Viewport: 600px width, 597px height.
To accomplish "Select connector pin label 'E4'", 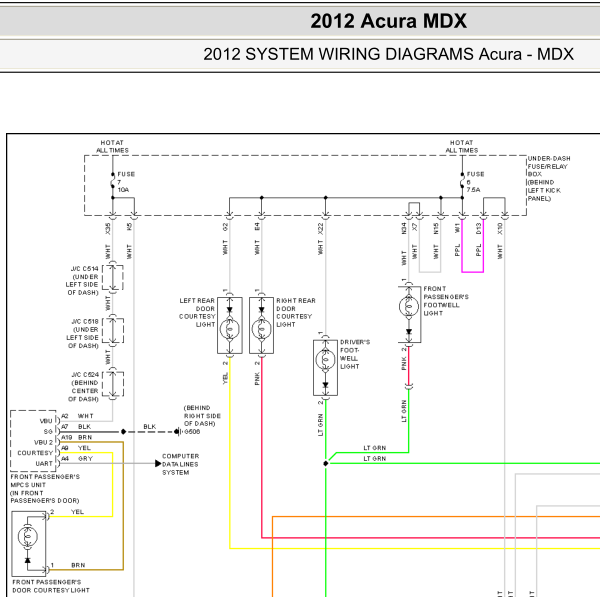I will tap(257, 227).
